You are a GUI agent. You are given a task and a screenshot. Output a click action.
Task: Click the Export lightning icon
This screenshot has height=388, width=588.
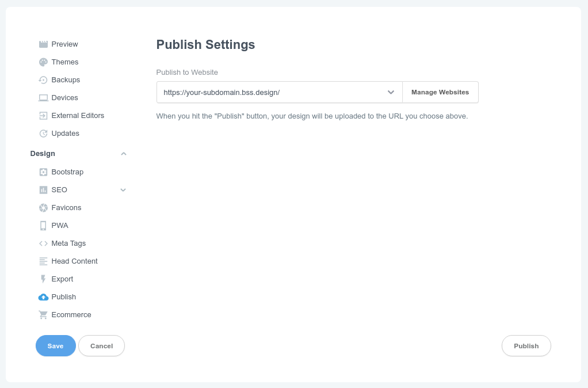[x=43, y=279]
